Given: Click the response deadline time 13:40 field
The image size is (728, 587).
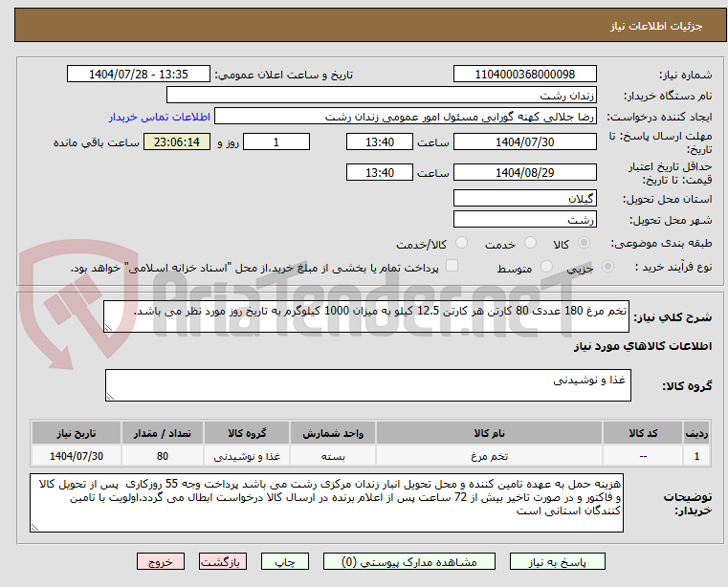Looking at the screenshot, I should [380, 142].
